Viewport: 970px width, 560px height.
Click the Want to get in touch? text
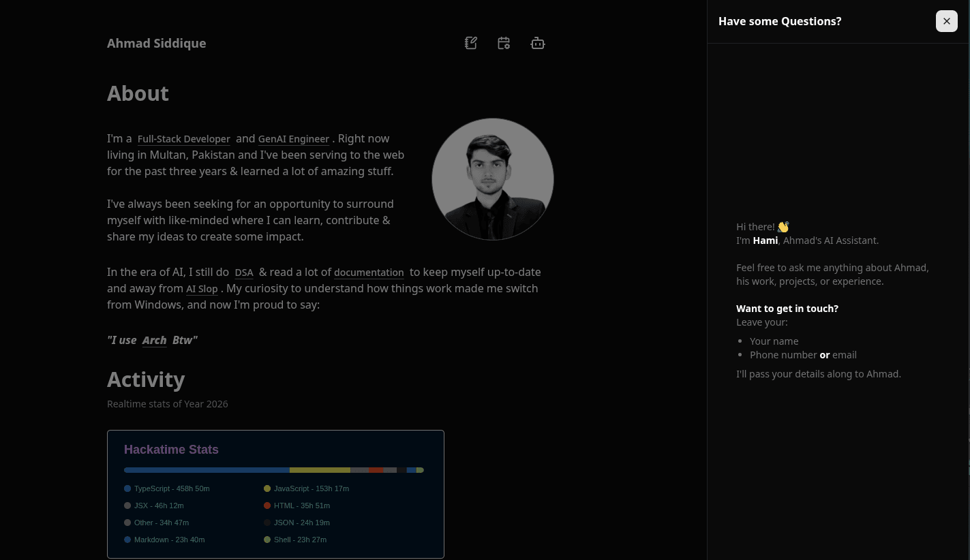point(787,309)
